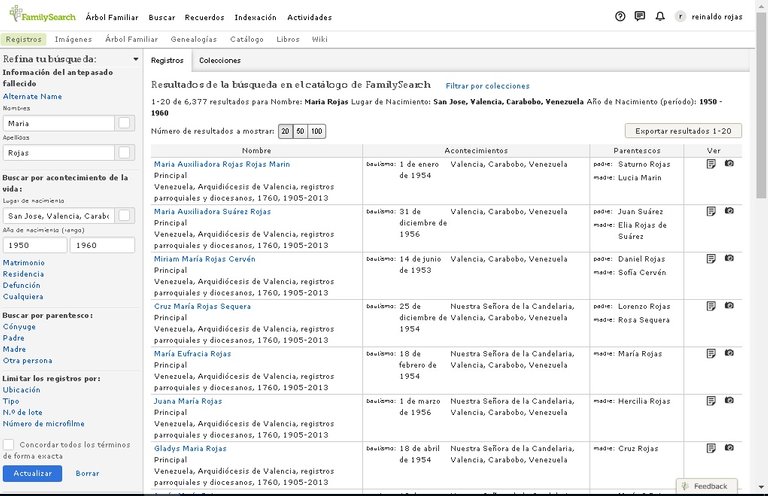View record details for Juana María Rojas

711,401
